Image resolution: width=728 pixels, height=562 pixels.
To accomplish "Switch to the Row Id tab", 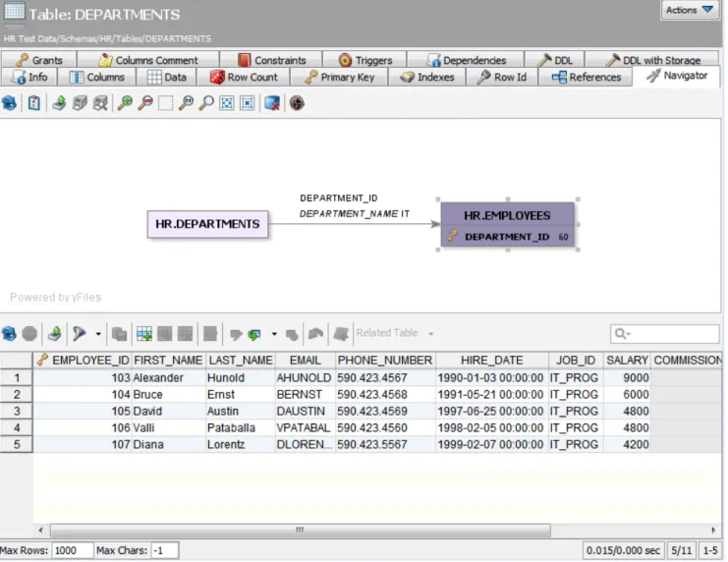I will pyautogui.click(x=502, y=77).
